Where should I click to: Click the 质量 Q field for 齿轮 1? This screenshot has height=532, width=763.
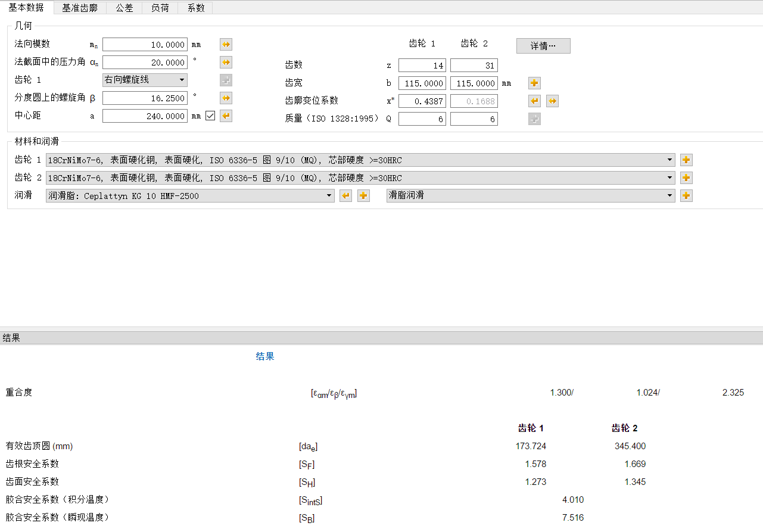coord(422,119)
